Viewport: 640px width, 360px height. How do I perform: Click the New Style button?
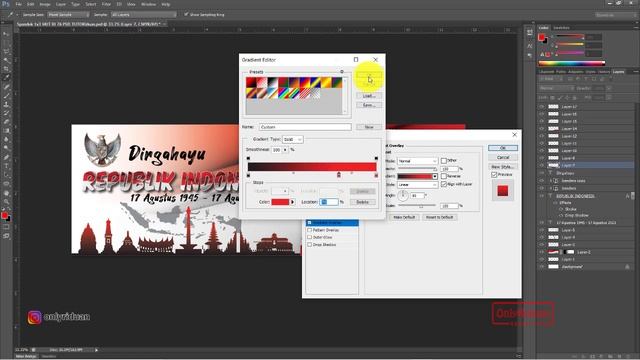point(502,167)
